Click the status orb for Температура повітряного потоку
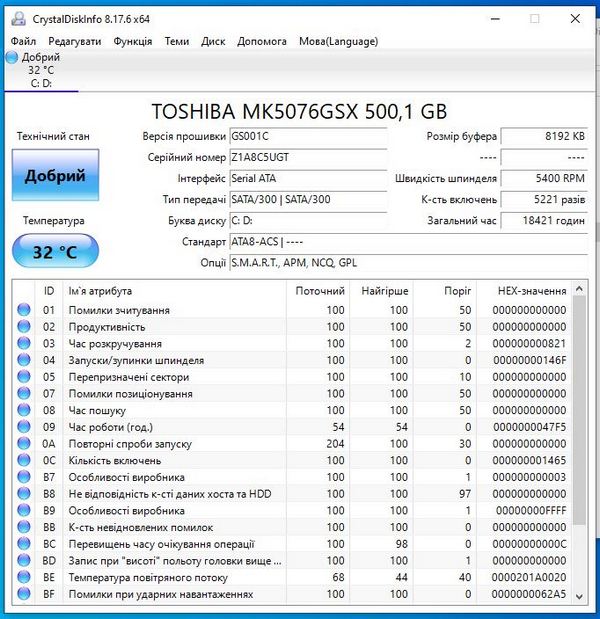This screenshot has height=619, width=600. coord(24,577)
